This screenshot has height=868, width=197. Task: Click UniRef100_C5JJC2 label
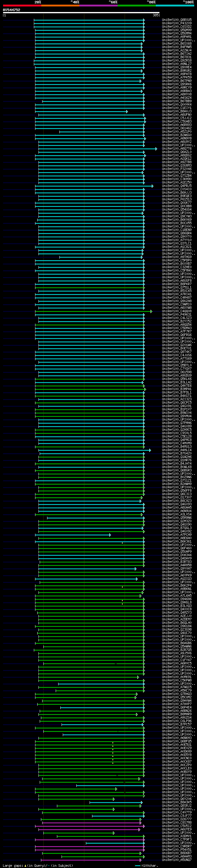(x=177, y=118)
